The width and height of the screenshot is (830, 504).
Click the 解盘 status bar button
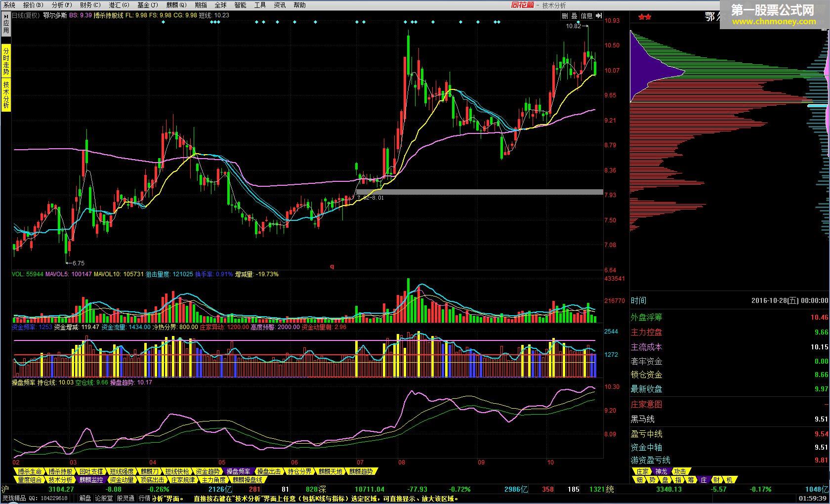click(x=85, y=498)
